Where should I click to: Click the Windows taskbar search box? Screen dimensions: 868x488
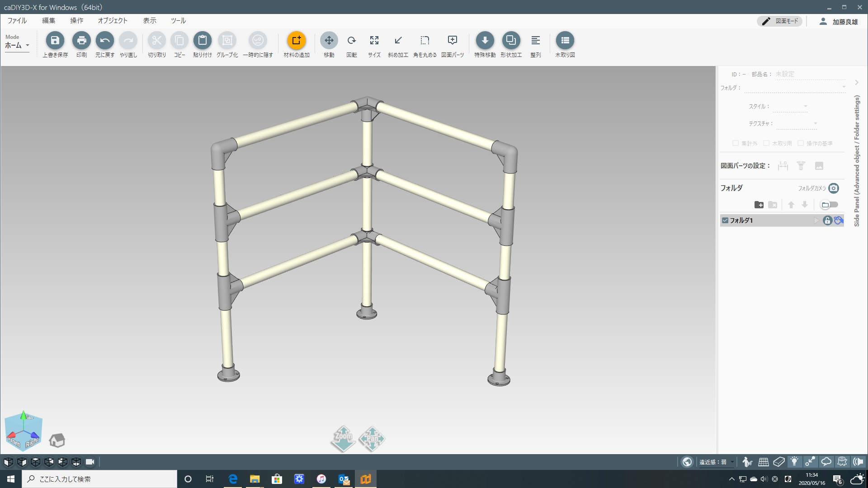(99, 479)
